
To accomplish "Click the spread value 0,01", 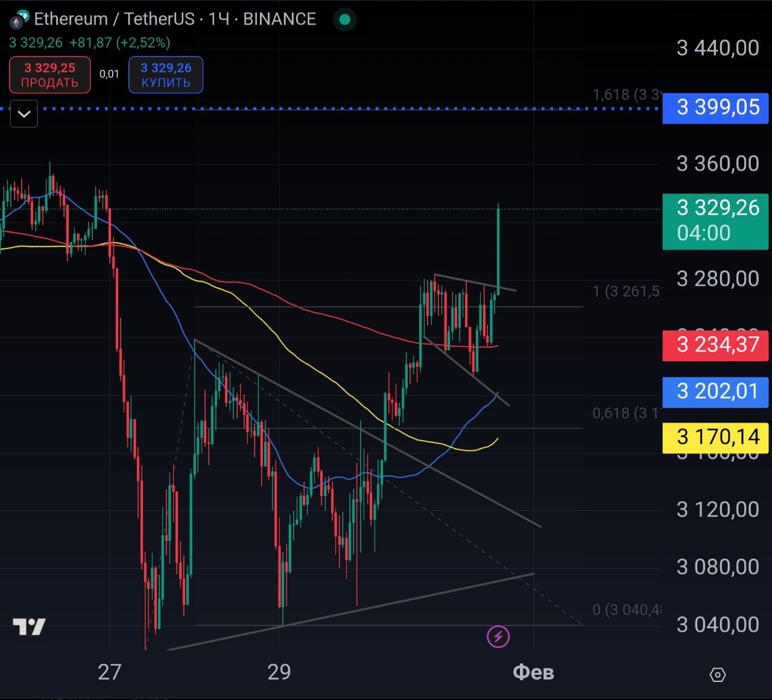I will pos(109,74).
